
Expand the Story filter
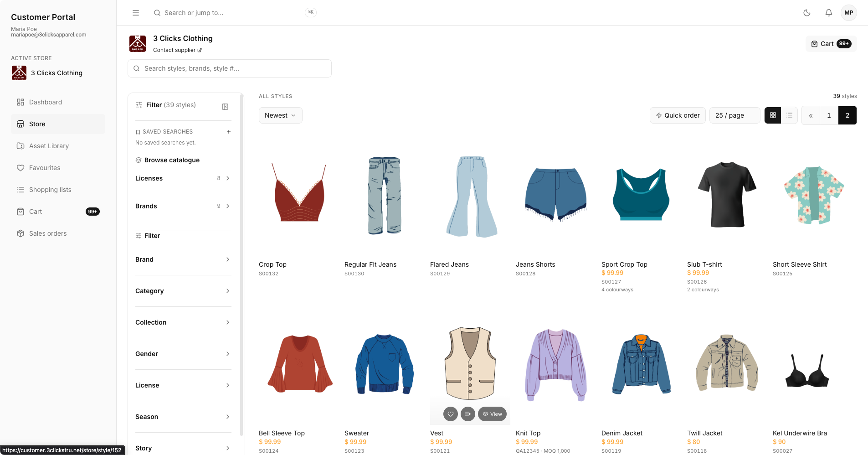tap(183, 448)
